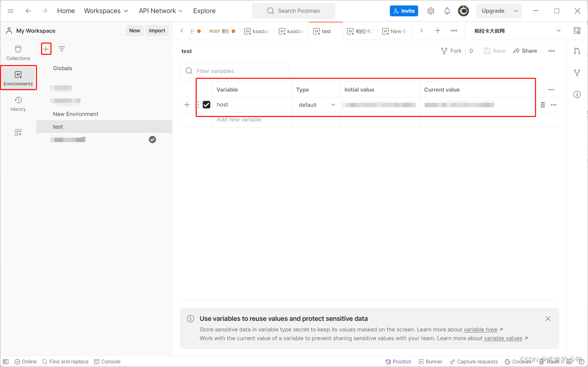
Task: Open the notifications bell
Action: pyautogui.click(x=447, y=11)
